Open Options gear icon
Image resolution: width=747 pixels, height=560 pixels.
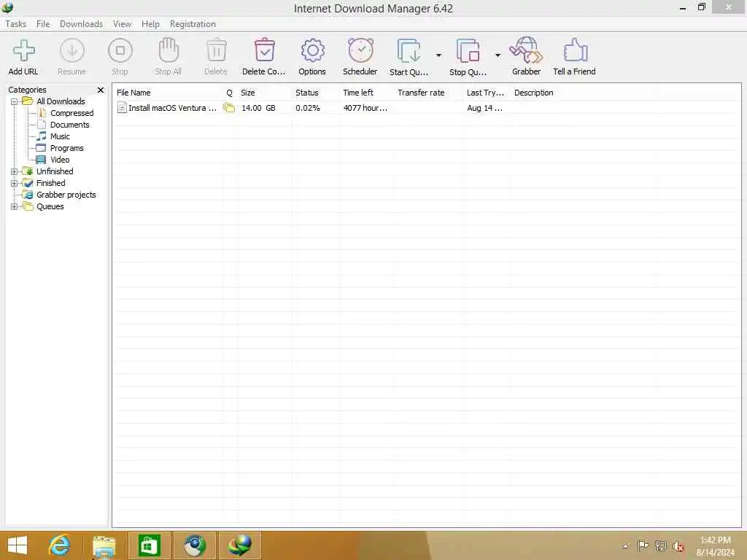[x=312, y=51]
